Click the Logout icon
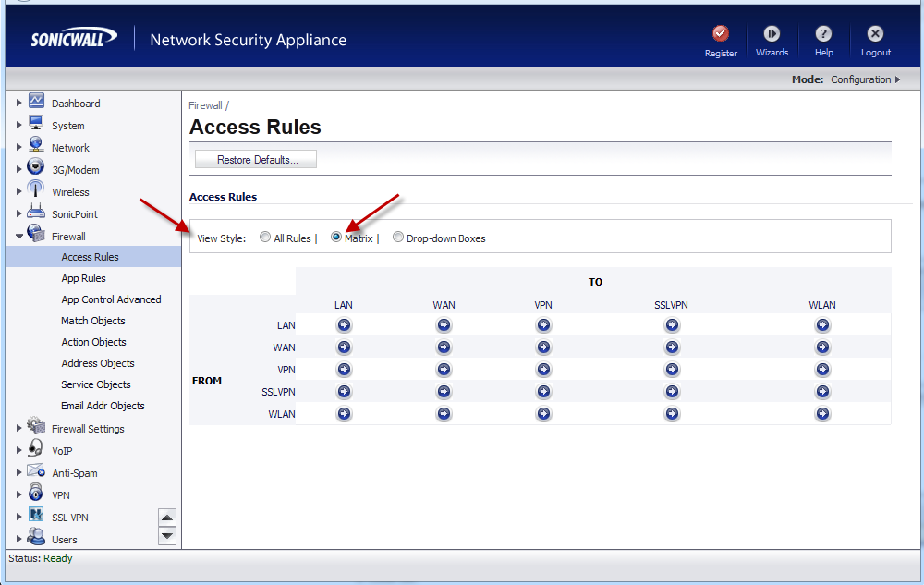This screenshot has height=585, width=924. pyautogui.click(x=876, y=33)
